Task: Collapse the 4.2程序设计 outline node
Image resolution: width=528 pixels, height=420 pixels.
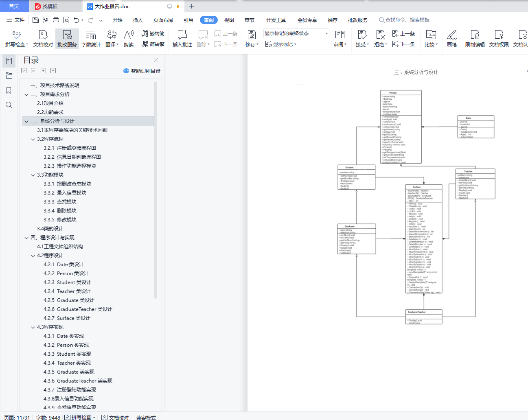Action: [33, 256]
